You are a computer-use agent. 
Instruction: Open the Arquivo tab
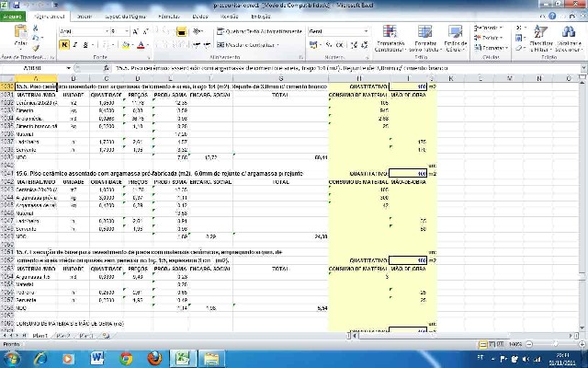tap(12, 17)
